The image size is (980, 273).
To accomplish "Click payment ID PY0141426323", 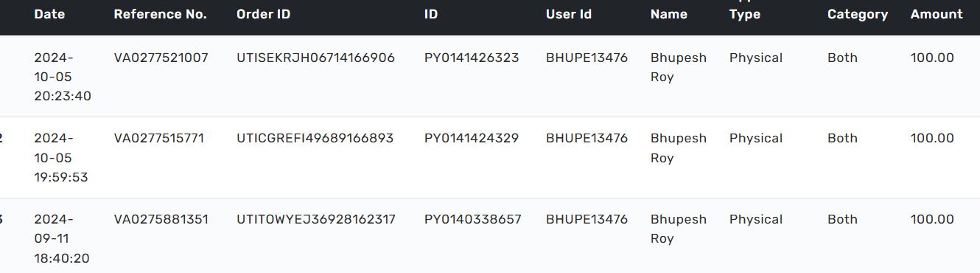I will click(472, 58).
